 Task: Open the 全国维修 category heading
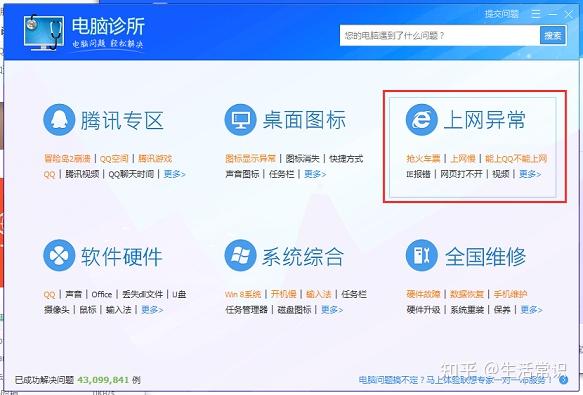pos(485,257)
